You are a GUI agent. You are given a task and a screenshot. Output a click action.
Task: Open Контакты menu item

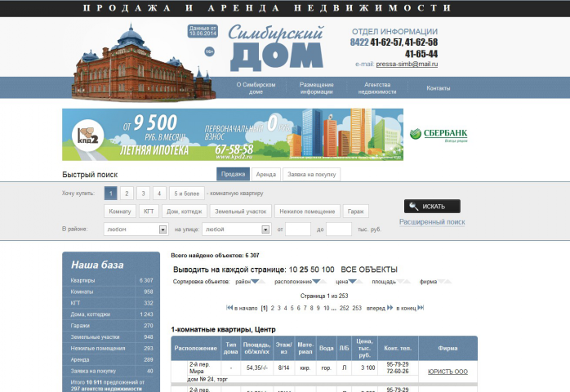coord(439,88)
